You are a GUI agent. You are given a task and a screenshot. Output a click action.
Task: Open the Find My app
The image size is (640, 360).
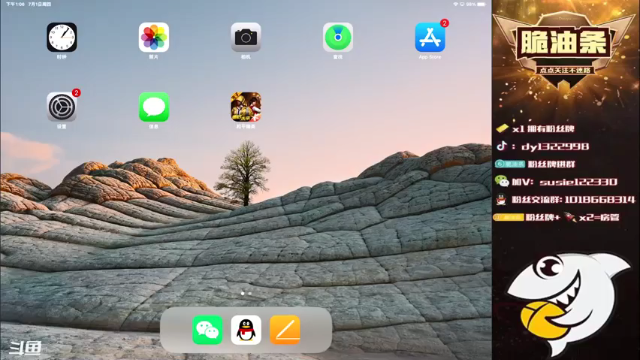(338, 37)
